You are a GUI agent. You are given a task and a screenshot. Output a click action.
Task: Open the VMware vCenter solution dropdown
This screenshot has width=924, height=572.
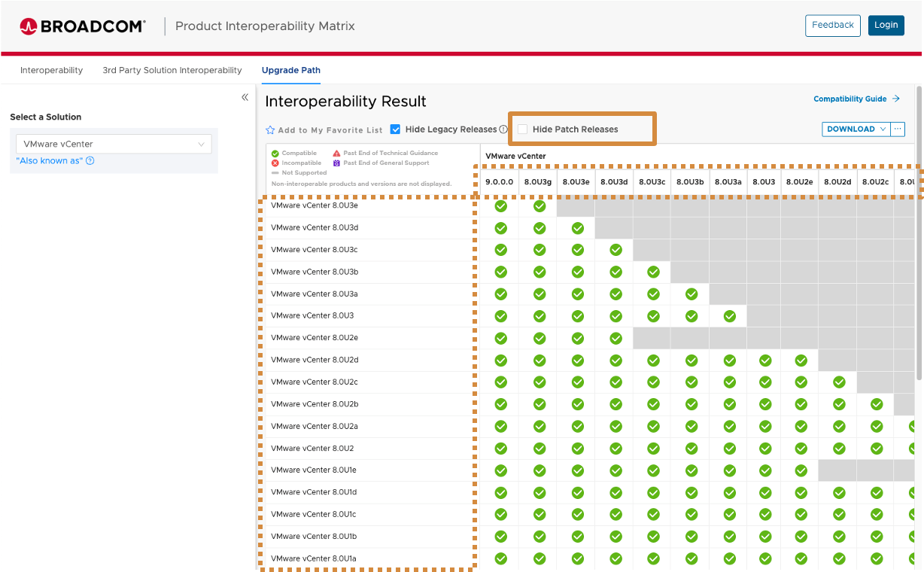114,143
